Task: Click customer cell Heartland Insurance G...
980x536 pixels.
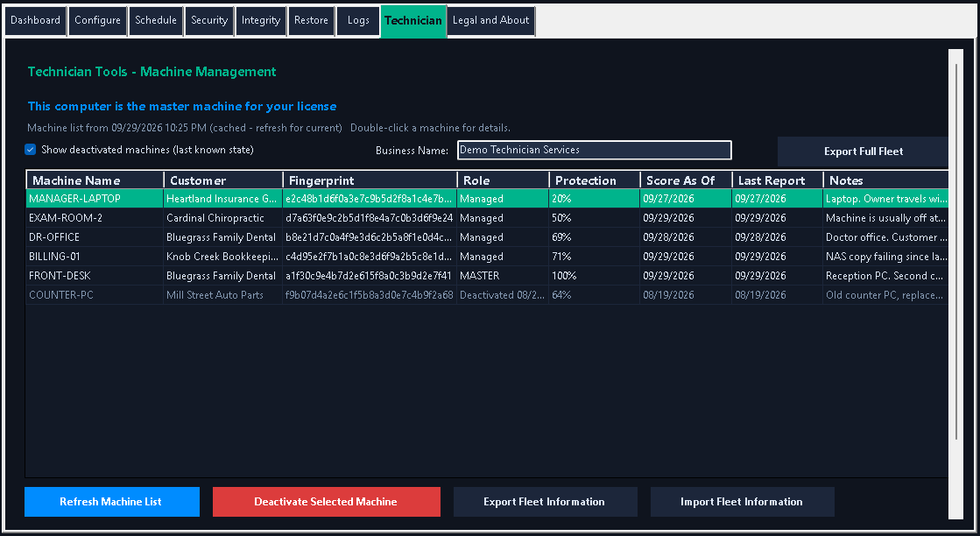Action: pos(222,199)
